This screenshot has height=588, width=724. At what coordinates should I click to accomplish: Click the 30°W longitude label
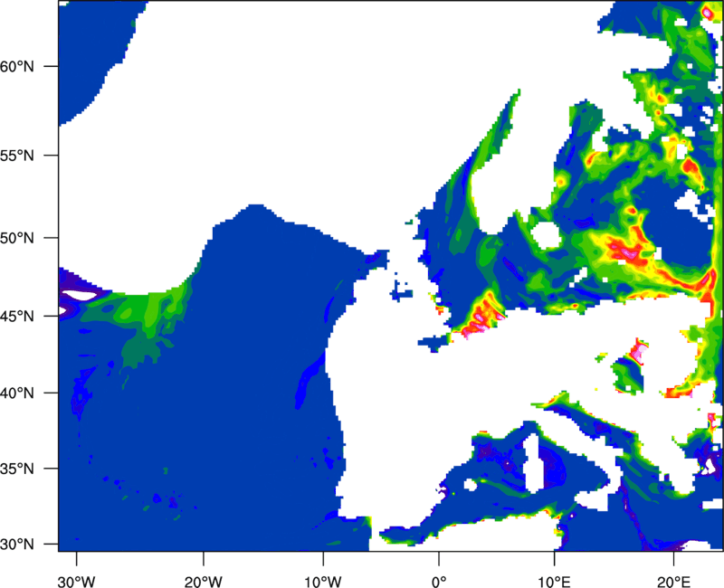(77, 582)
